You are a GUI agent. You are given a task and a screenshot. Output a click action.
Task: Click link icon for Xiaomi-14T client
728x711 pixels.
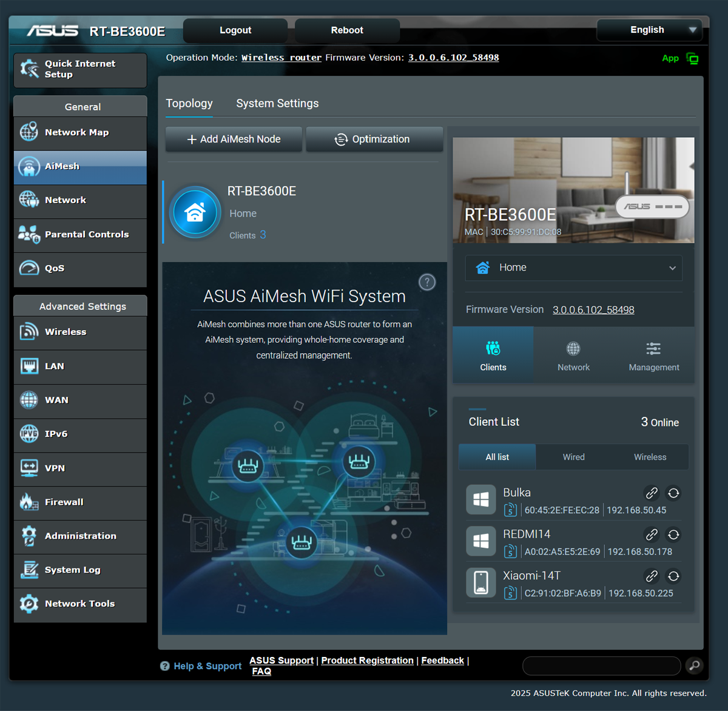[x=652, y=576]
